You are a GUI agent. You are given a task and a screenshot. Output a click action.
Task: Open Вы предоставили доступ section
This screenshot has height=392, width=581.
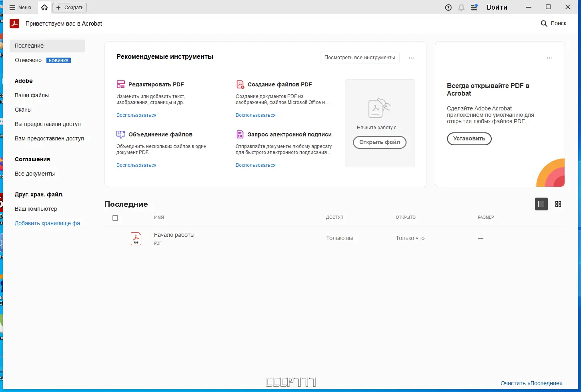point(48,124)
